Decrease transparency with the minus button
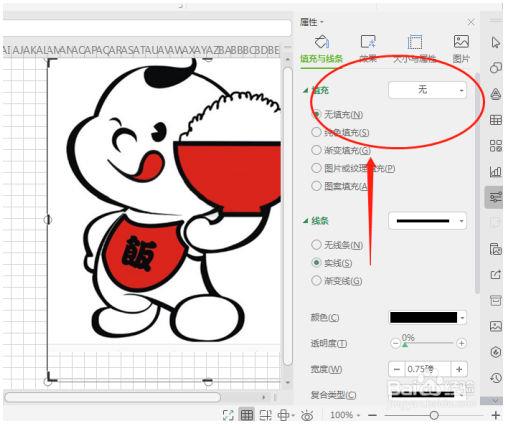506x424 pixels. [395, 343]
